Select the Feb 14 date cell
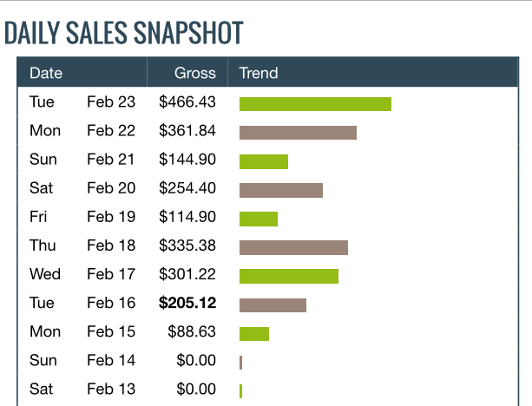 click(111, 360)
